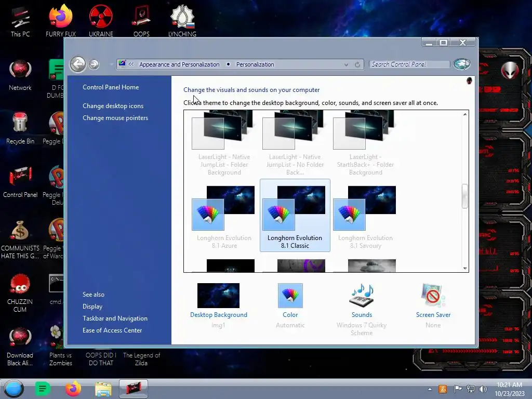Open Change mouse pointers link
The width and height of the screenshot is (532, 399).
115,118
